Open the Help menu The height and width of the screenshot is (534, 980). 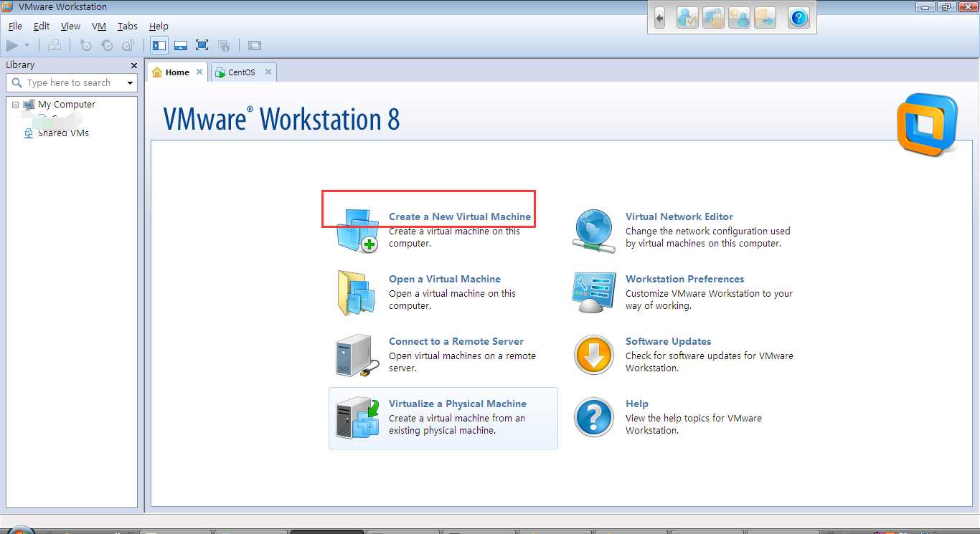pos(159,26)
